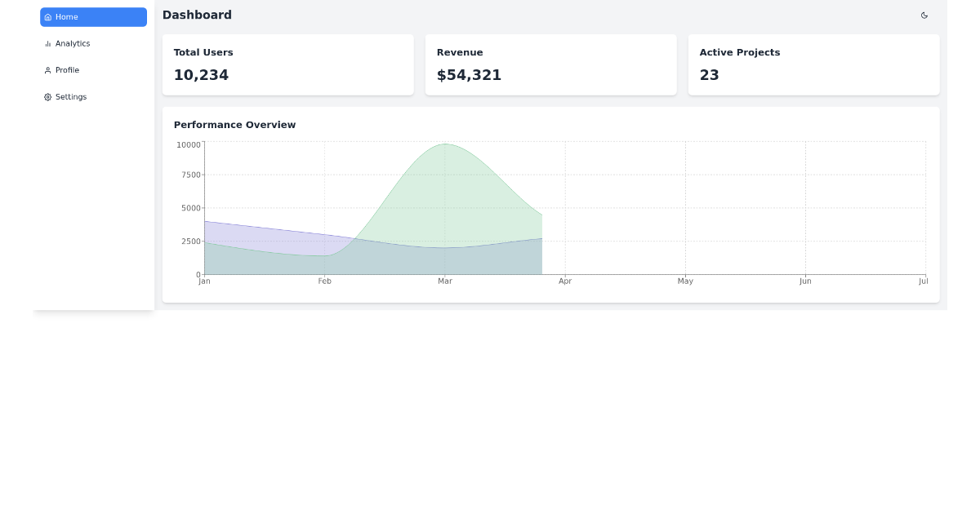Click the person icon beside Profile

click(48, 70)
